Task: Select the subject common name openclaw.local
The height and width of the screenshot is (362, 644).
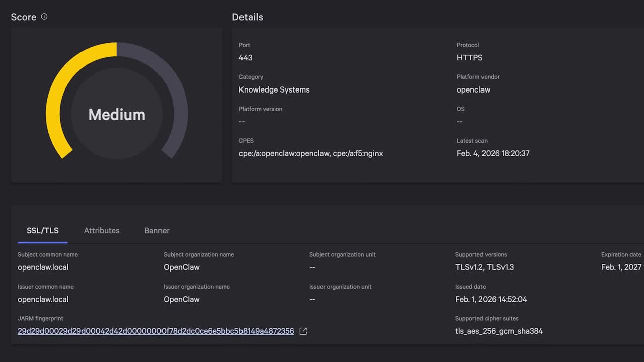Action: [x=43, y=267]
